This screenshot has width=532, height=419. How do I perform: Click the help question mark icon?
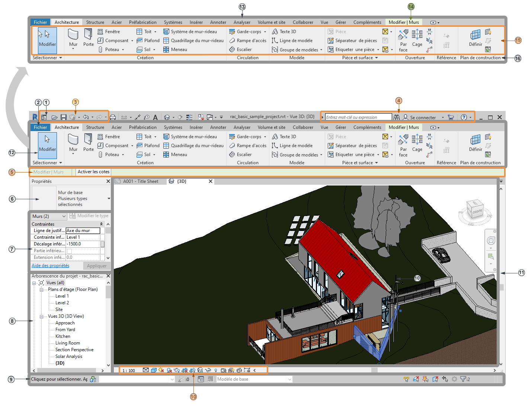[464, 117]
